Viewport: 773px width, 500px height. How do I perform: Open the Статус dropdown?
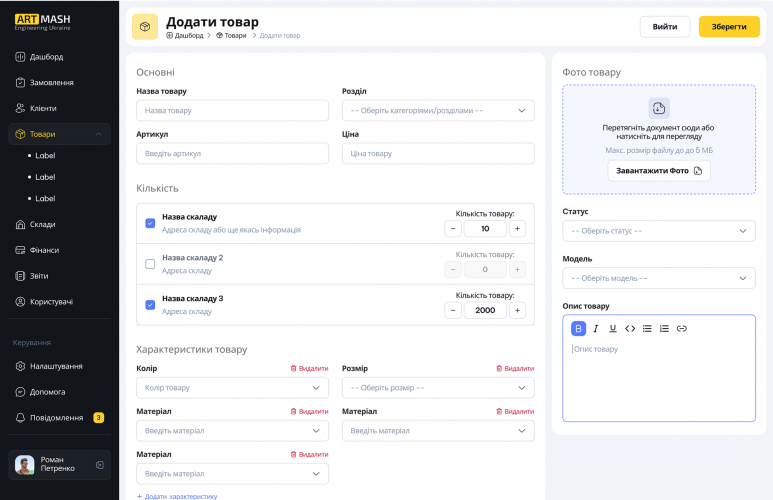pyautogui.click(x=659, y=231)
